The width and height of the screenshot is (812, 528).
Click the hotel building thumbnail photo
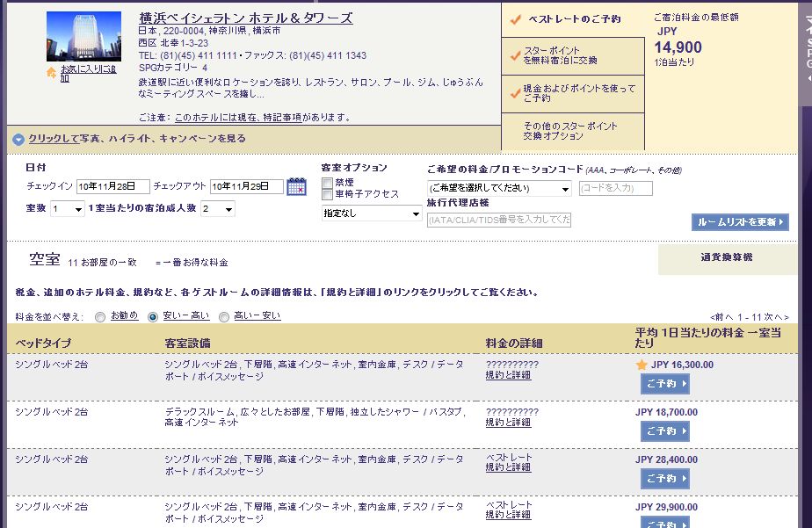tap(83, 36)
